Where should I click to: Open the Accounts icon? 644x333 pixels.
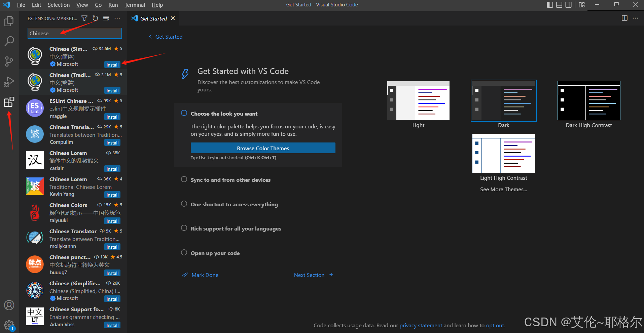click(9, 305)
